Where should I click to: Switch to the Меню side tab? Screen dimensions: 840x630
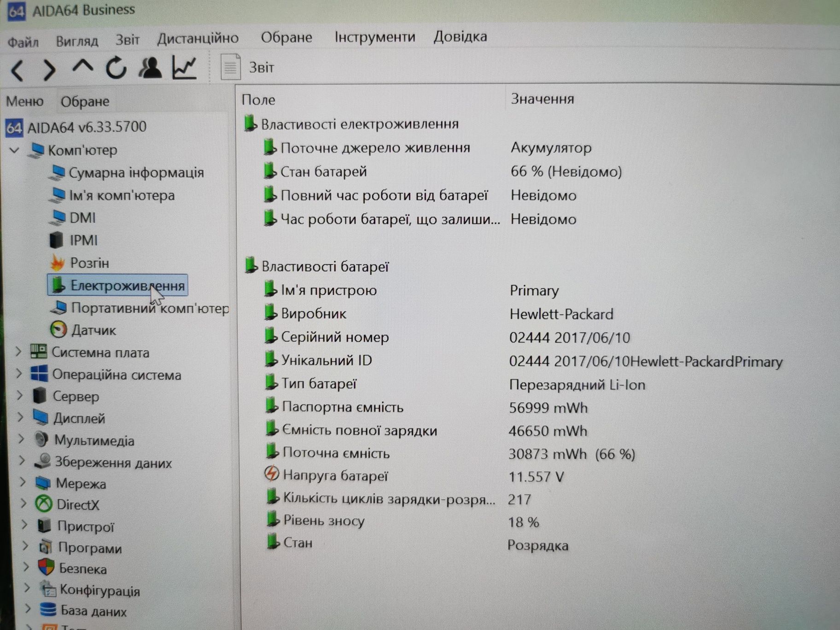pos(25,101)
